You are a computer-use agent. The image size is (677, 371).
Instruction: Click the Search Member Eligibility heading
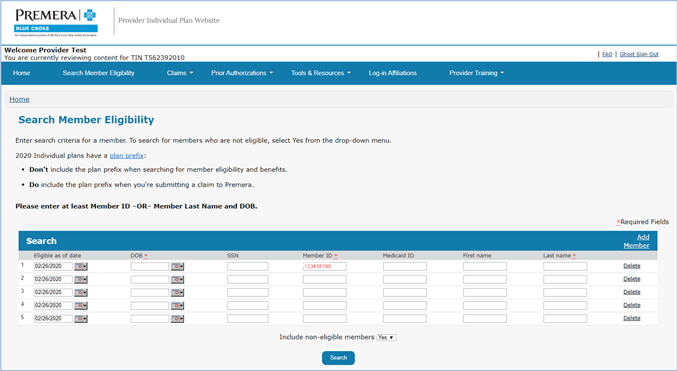click(x=86, y=120)
